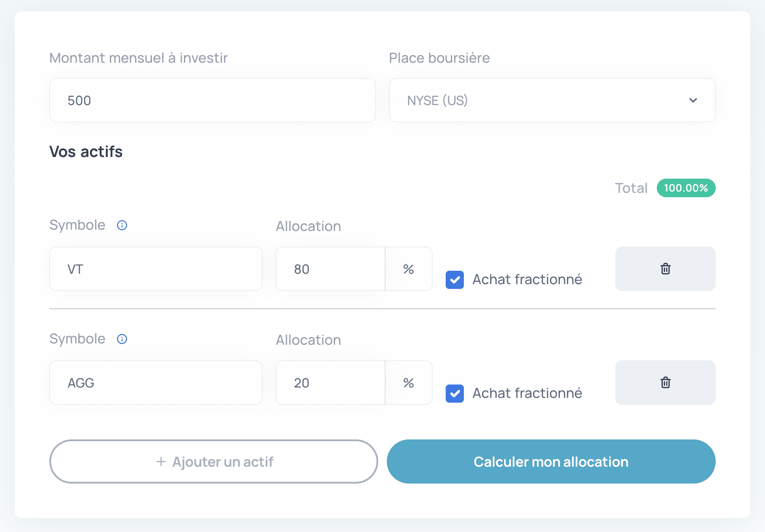The image size is (765, 532).
Task: Click the 20 allocation field
Action: point(330,383)
